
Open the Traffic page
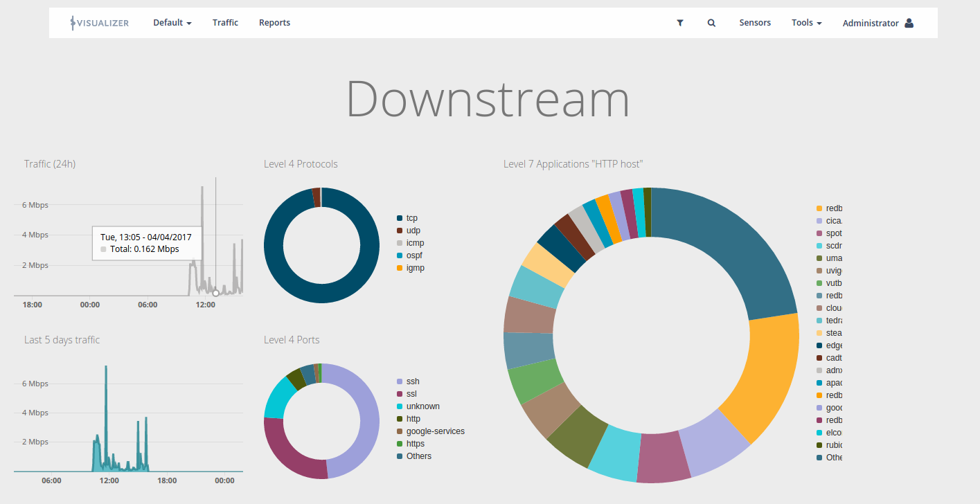point(225,23)
